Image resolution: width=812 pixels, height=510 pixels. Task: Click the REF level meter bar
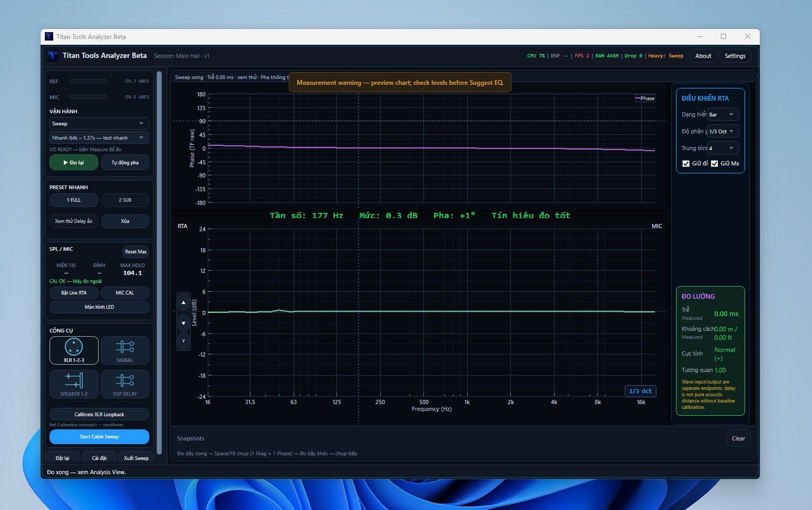click(x=88, y=81)
